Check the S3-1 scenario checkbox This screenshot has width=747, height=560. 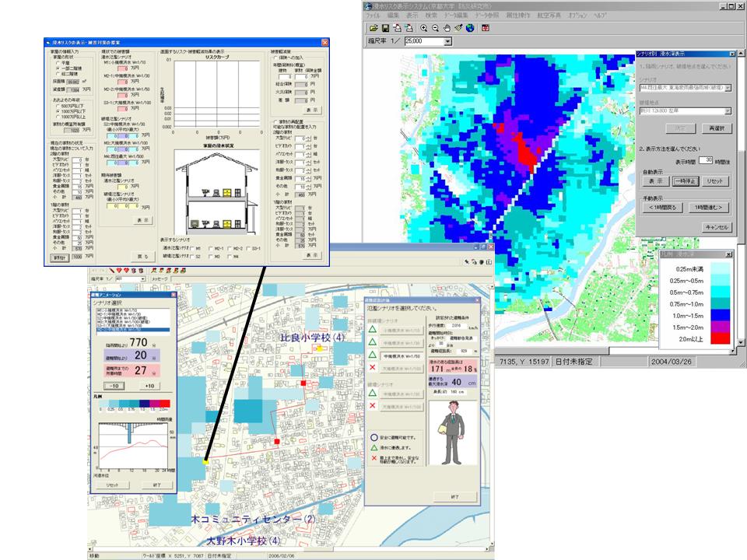(249, 249)
